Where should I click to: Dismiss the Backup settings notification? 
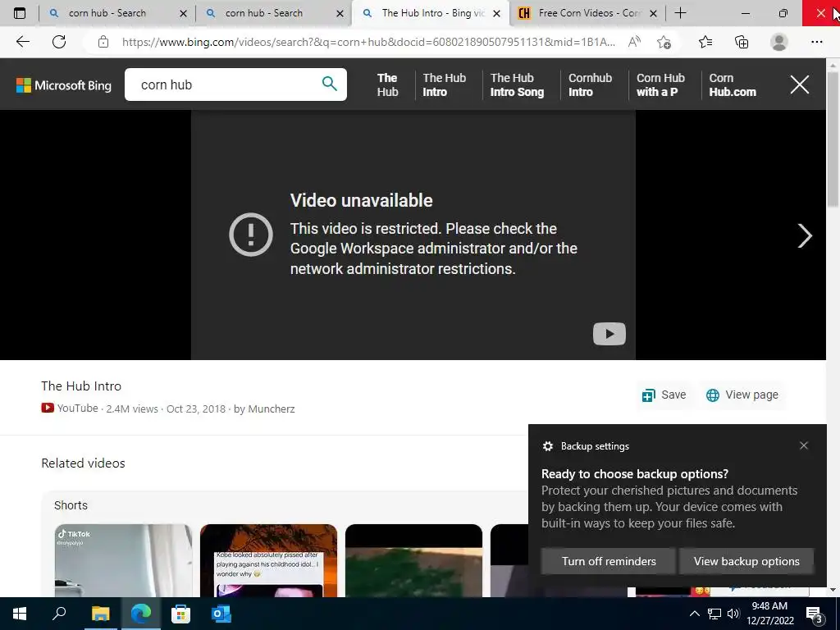804,445
